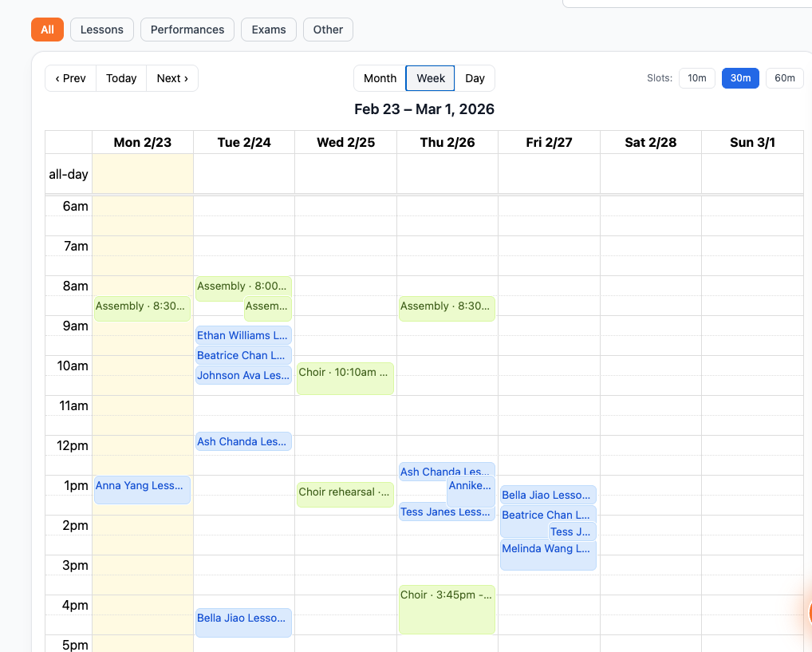Filter the calendar to show only Lessons

coord(101,29)
